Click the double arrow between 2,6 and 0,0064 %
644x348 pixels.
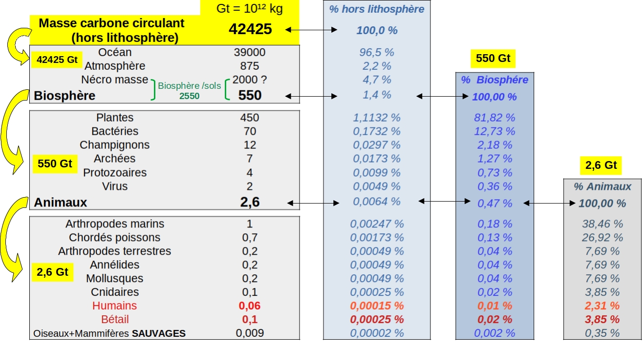(x=313, y=202)
